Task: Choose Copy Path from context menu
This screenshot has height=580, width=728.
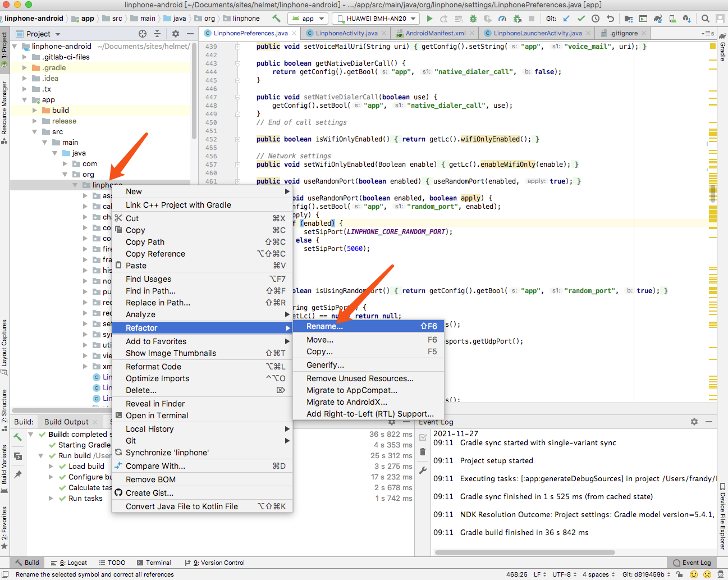Action: (x=202, y=242)
